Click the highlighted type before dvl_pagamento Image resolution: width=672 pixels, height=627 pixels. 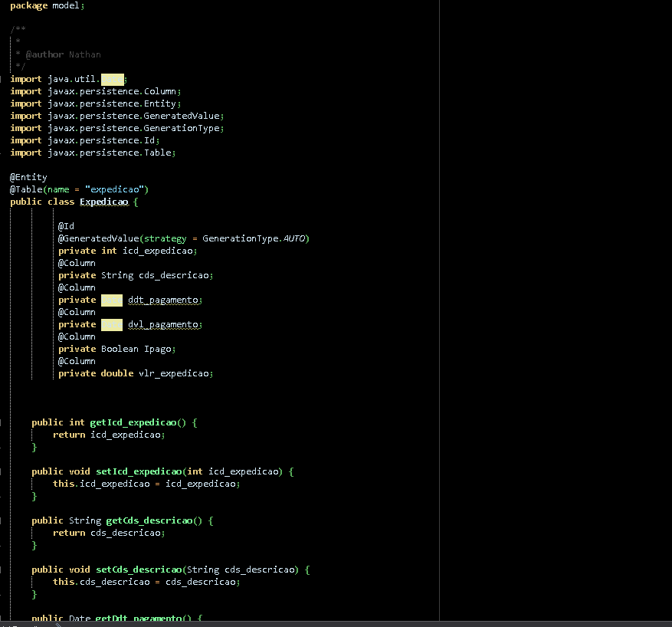[x=111, y=324]
